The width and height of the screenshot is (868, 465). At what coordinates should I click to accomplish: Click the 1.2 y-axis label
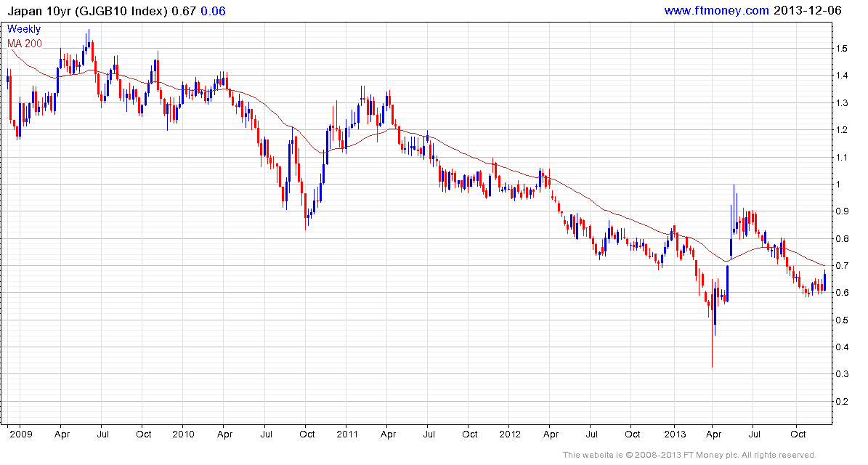(841, 130)
